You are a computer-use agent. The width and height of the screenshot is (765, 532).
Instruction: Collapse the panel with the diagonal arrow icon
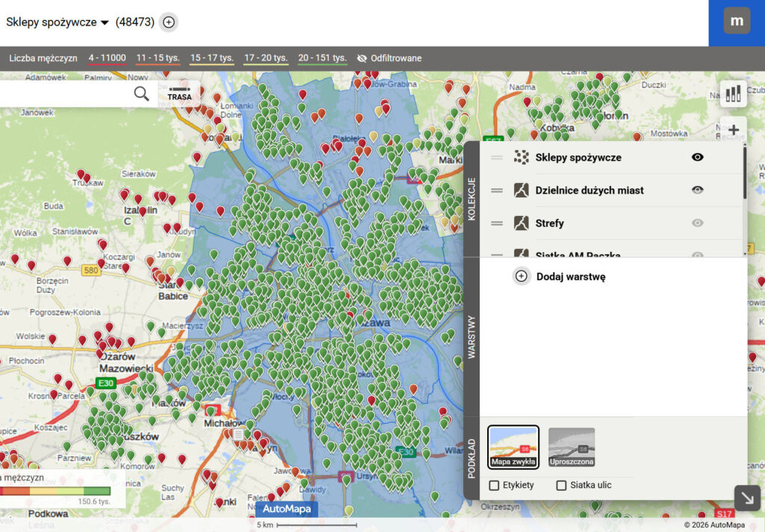point(746,498)
